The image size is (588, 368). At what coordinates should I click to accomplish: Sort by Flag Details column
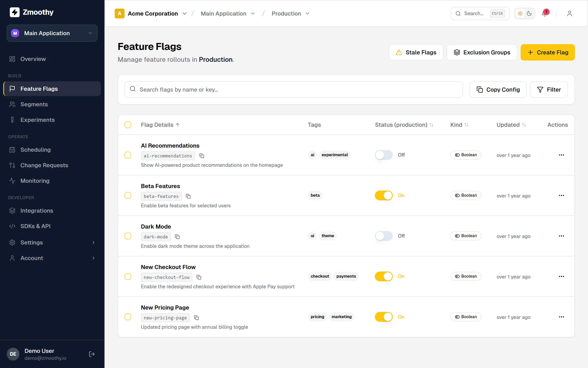(x=160, y=125)
